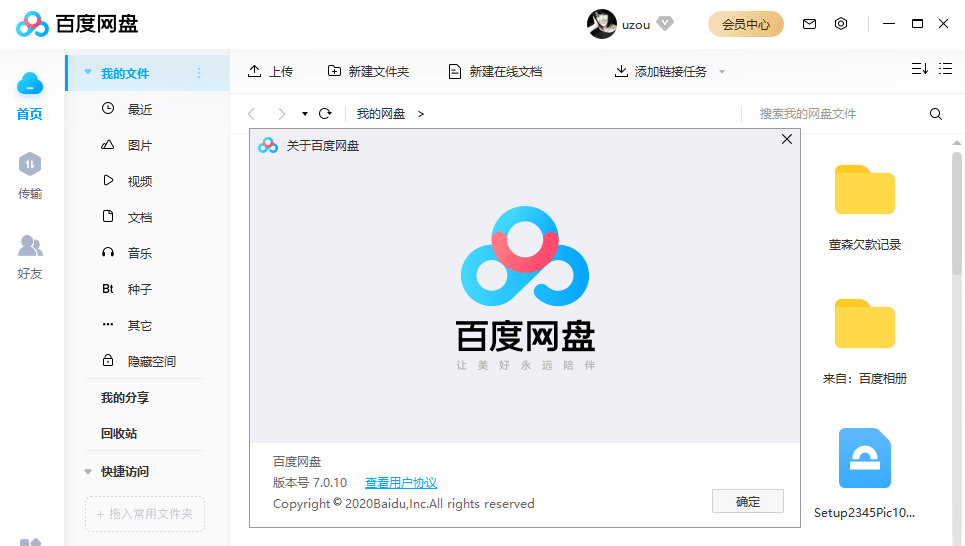Click 版本号 7.0.10 text
965x546 pixels.
pos(310,483)
